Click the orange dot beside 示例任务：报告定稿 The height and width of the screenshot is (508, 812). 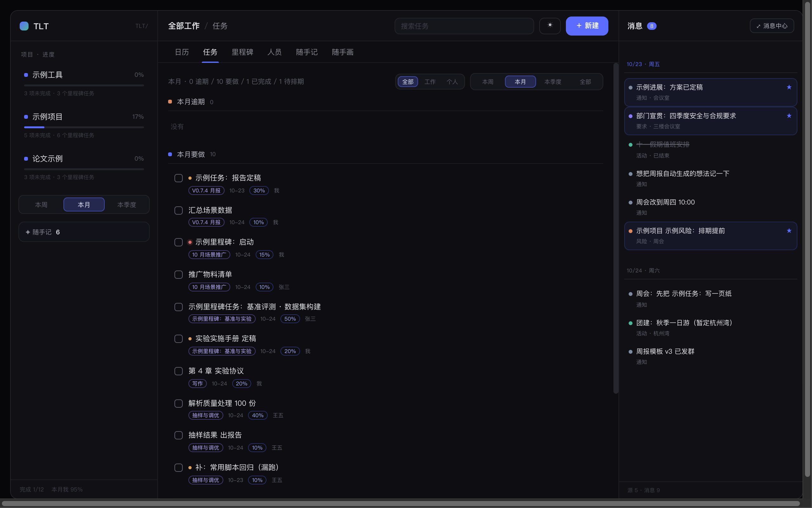[190, 178]
